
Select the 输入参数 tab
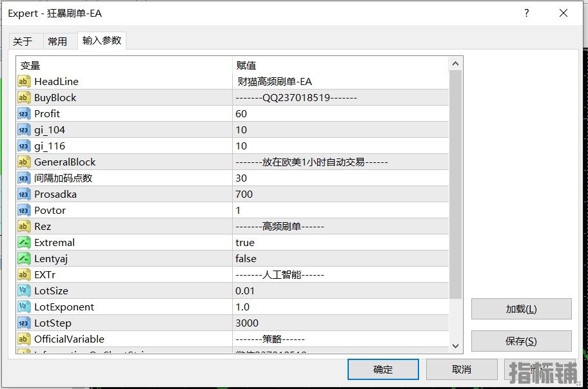pos(102,41)
